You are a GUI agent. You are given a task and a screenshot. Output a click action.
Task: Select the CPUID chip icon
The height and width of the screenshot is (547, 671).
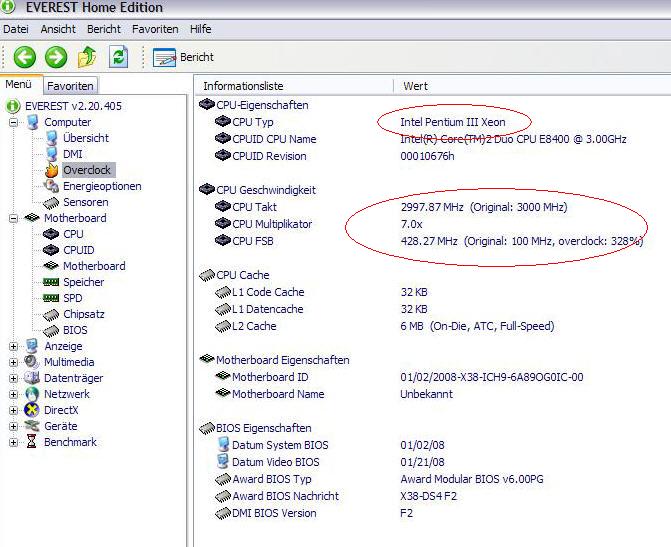51,250
